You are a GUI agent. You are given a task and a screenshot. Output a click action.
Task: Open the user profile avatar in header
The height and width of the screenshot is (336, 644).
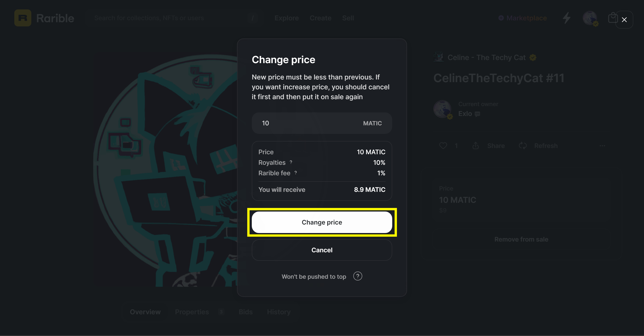point(590,18)
